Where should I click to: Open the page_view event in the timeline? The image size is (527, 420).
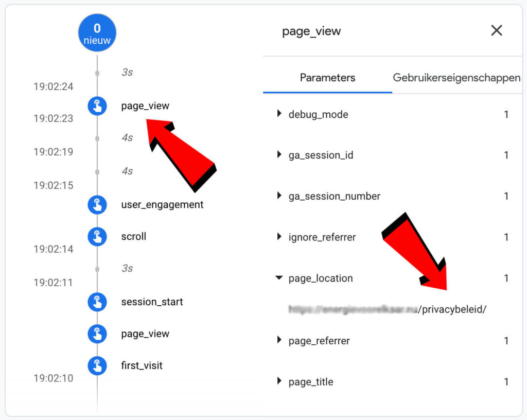(145, 106)
